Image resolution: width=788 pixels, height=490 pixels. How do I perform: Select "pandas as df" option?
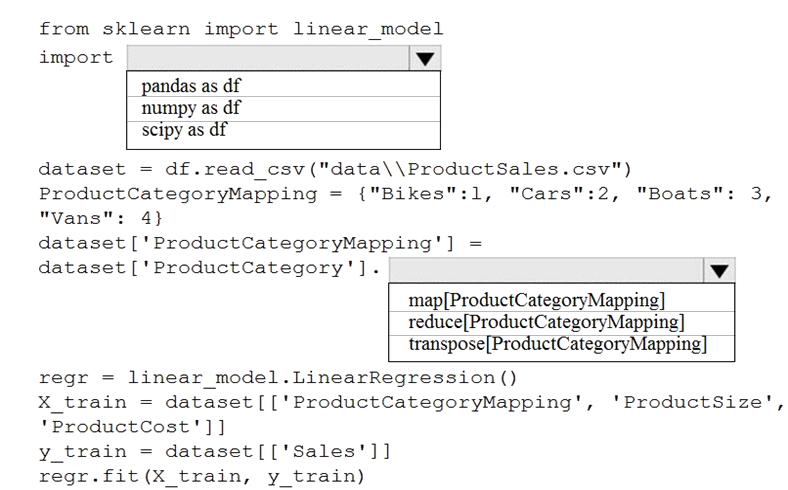point(283,85)
